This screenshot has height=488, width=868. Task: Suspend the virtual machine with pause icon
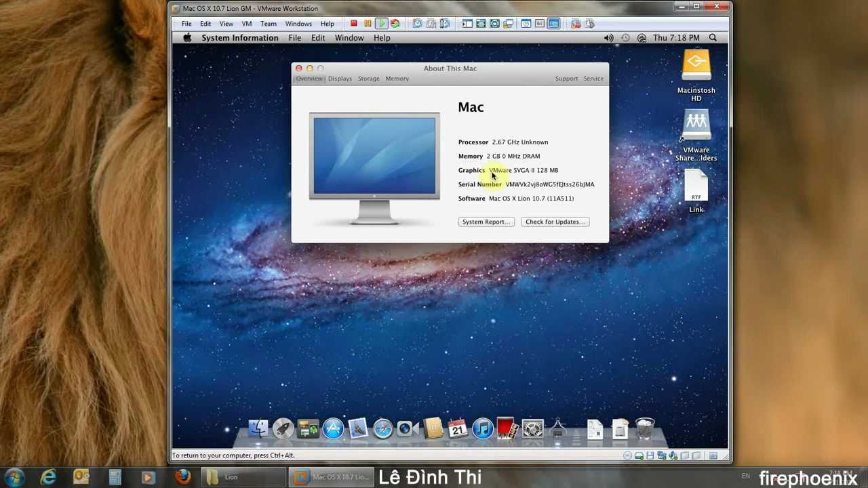point(368,24)
